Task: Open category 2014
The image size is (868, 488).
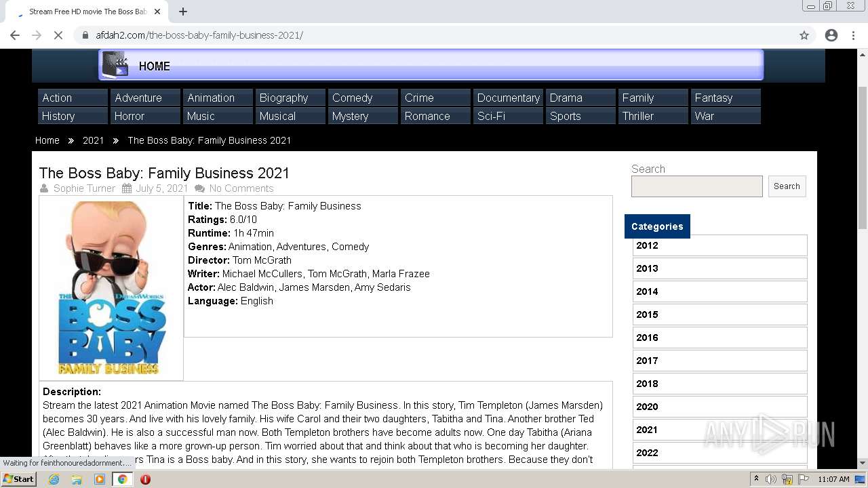Action: coord(719,291)
